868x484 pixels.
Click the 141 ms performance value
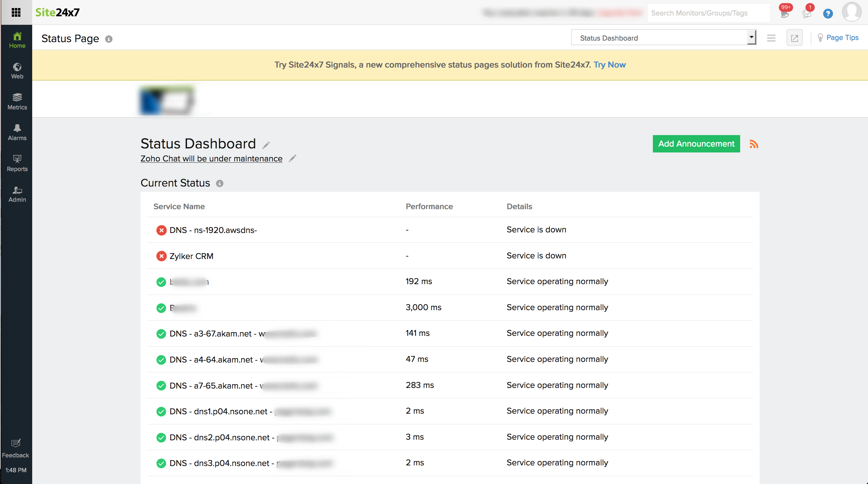(418, 333)
